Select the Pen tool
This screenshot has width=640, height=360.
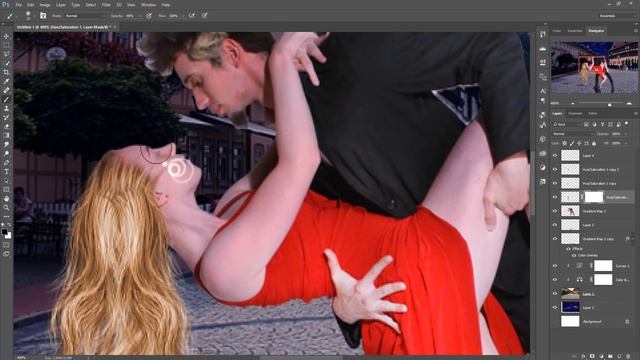click(x=6, y=162)
